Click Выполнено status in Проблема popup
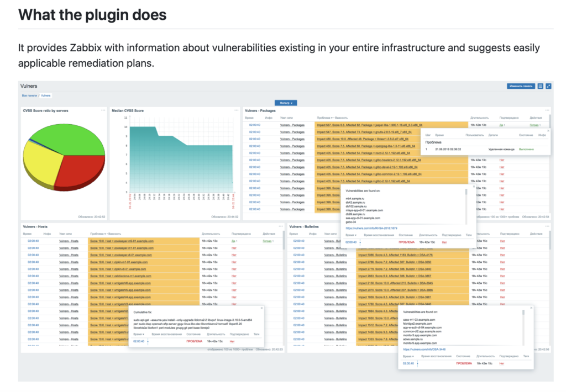This screenshot has width=566, height=392. [x=526, y=149]
